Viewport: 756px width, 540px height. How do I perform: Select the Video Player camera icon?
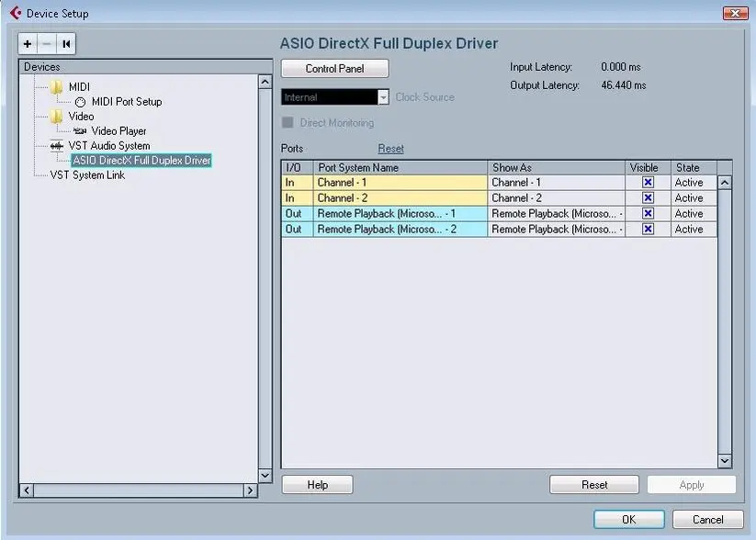point(80,131)
